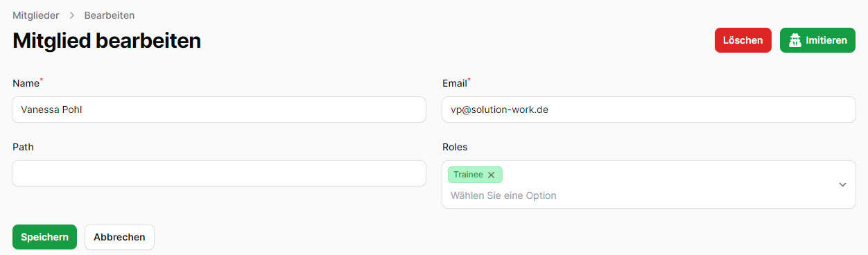Select the Trainee role chip text

coord(468,175)
